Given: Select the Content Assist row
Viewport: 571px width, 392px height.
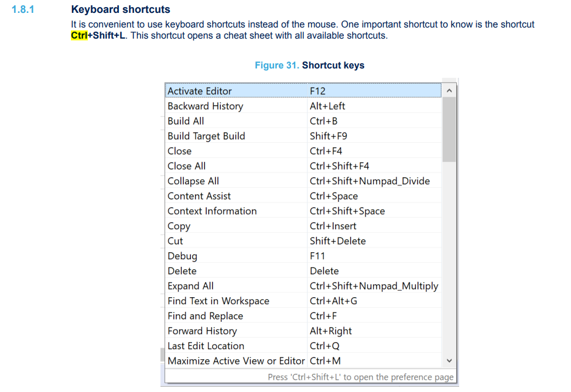Looking at the screenshot, I should (x=199, y=196).
